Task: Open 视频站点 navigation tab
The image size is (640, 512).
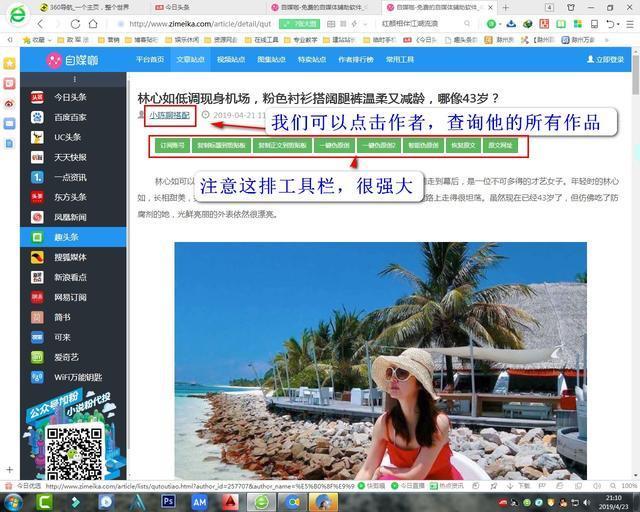Action: [x=231, y=60]
